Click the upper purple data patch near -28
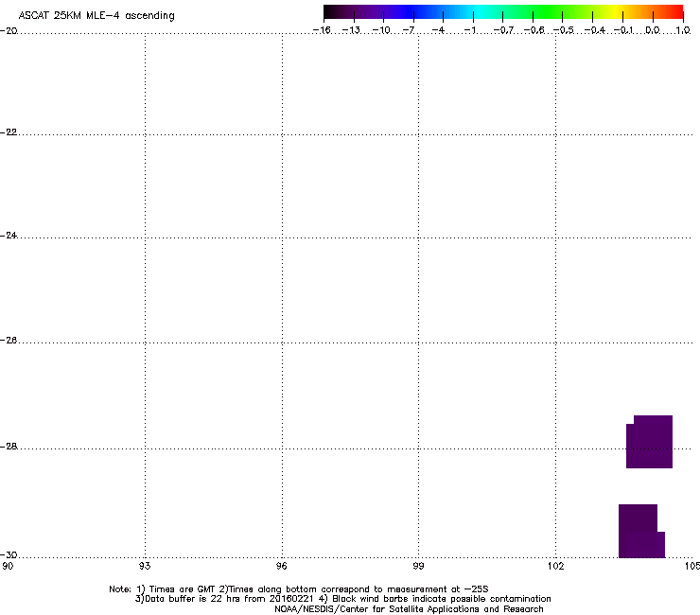Viewport: 700px width, 615px height. [x=649, y=442]
